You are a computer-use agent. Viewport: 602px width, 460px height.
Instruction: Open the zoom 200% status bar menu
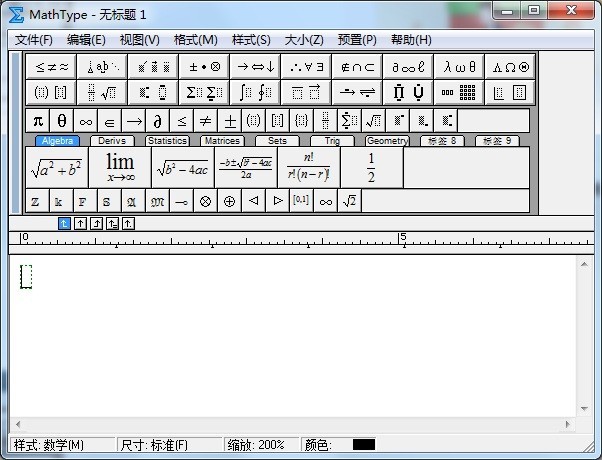(x=257, y=445)
